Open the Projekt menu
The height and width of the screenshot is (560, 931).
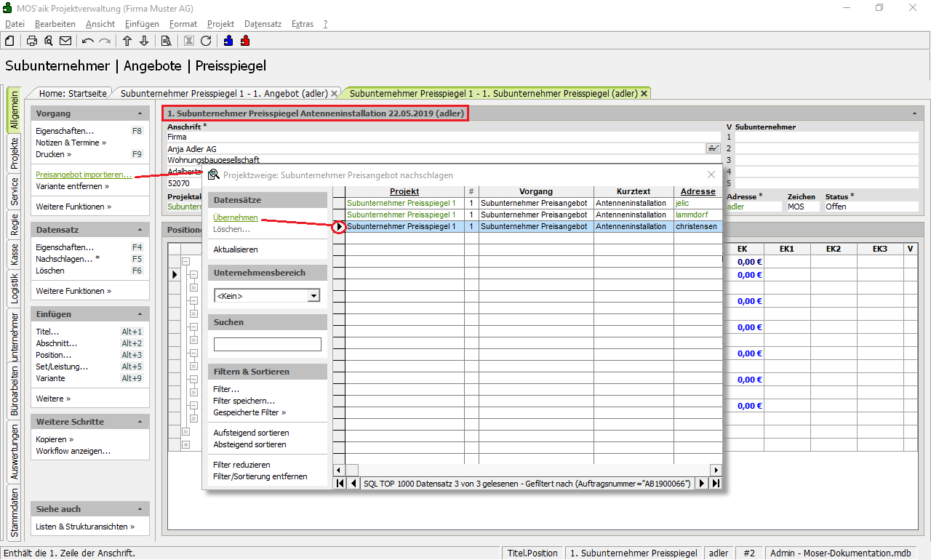tap(220, 24)
